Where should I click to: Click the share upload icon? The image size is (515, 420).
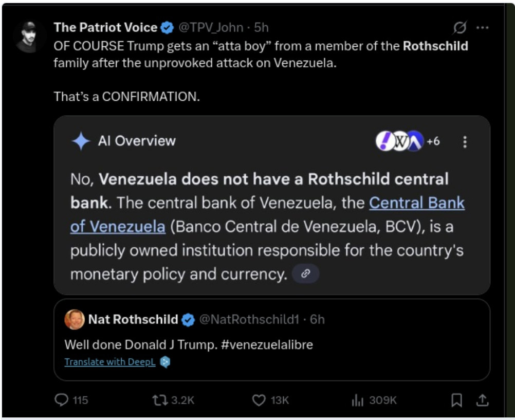[482, 400]
